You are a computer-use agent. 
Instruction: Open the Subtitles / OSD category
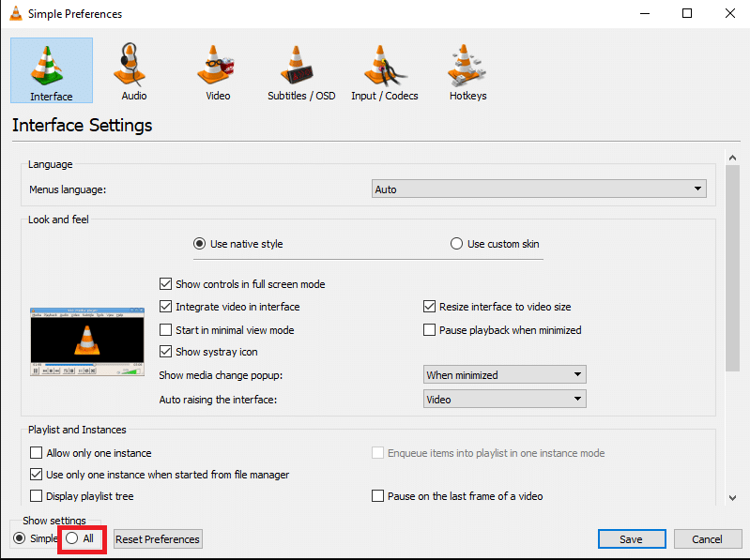point(301,70)
